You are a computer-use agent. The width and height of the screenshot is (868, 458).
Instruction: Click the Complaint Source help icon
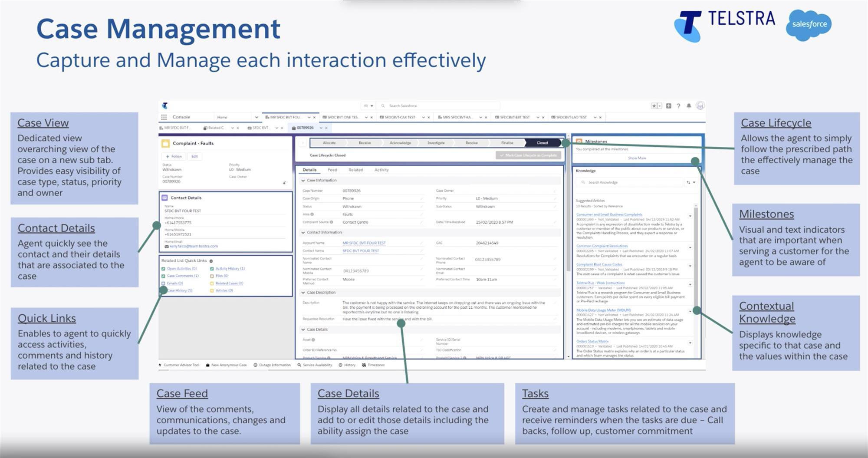331,222
